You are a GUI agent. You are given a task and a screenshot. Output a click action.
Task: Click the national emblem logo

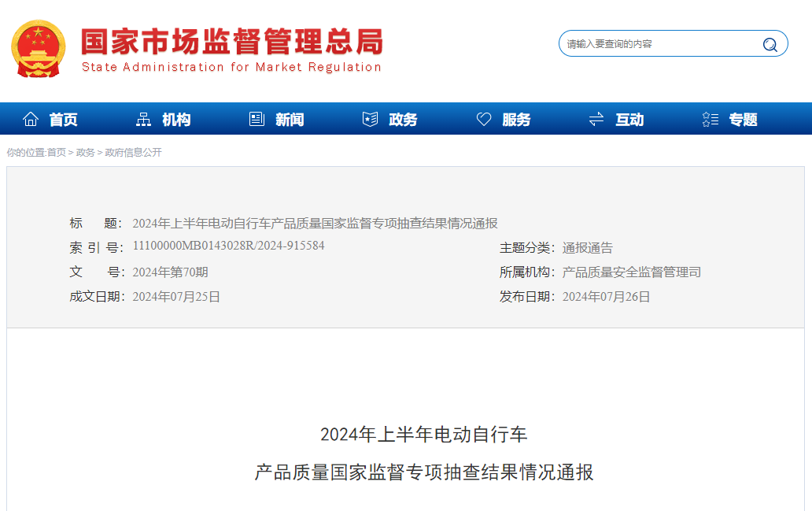click(38, 49)
